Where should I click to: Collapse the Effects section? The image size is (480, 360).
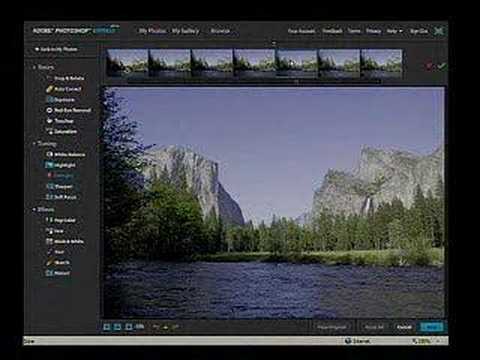(x=34, y=209)
